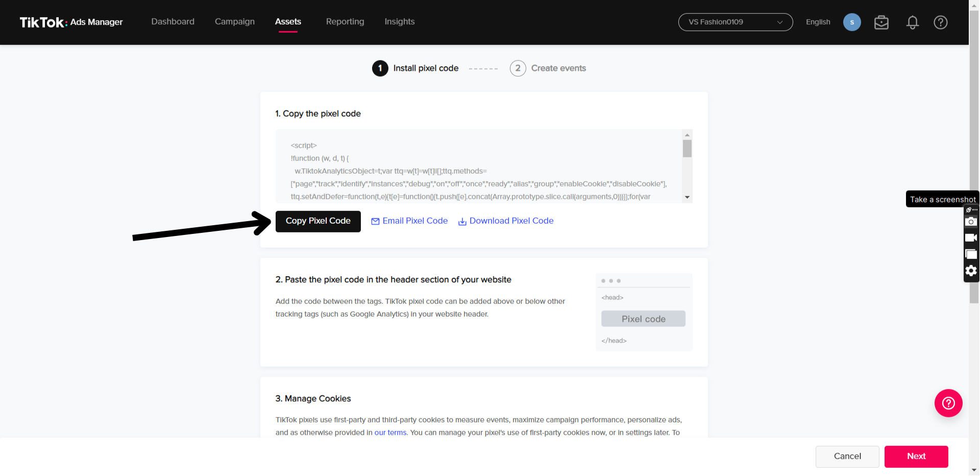Start screen recording with video camera icon
The image size is (980, 476).
tap(971, 238)
